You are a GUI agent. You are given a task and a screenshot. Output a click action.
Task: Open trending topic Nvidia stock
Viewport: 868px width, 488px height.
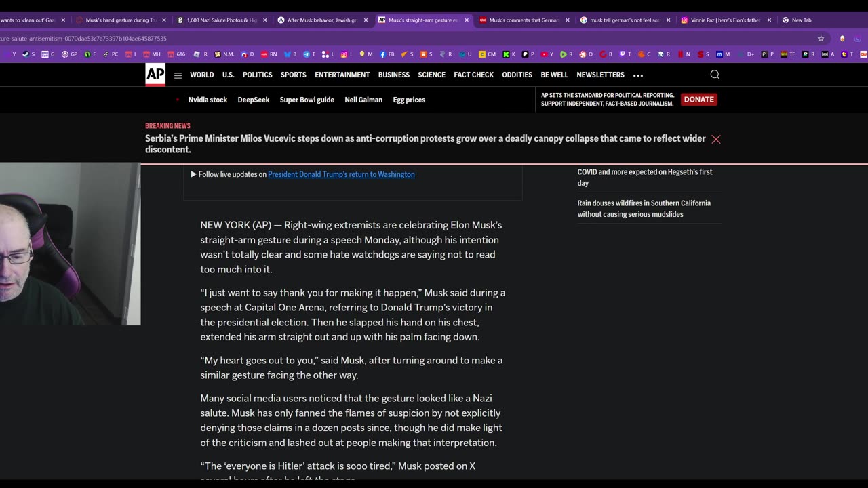208,100
